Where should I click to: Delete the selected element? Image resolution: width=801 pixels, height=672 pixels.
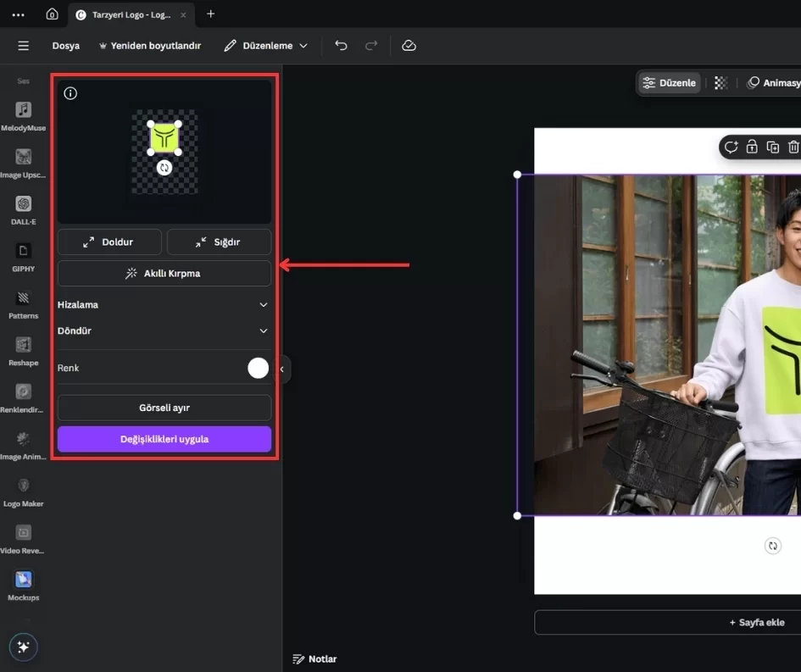click(793, 147)
